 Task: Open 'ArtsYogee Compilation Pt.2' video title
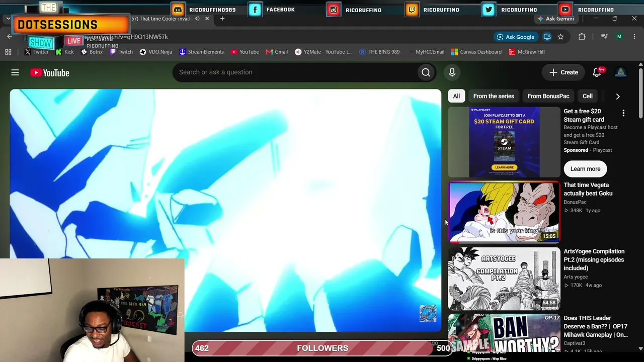coord(594,259)
